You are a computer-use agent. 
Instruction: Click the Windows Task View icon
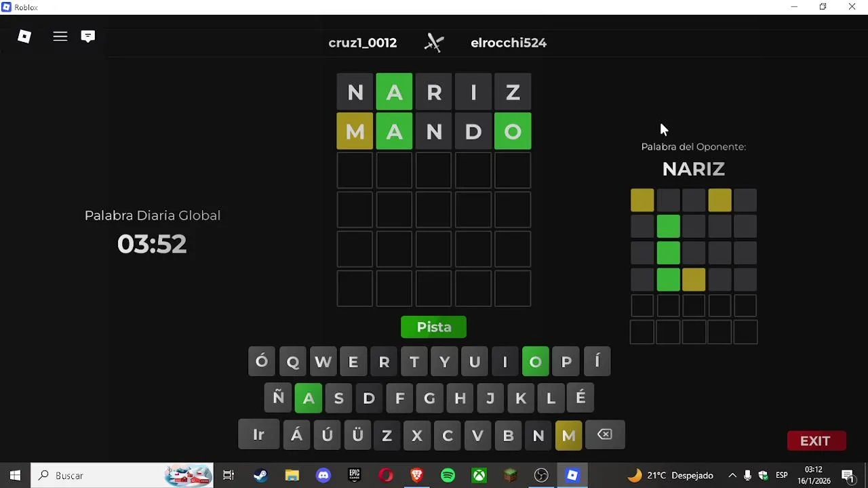229,476
